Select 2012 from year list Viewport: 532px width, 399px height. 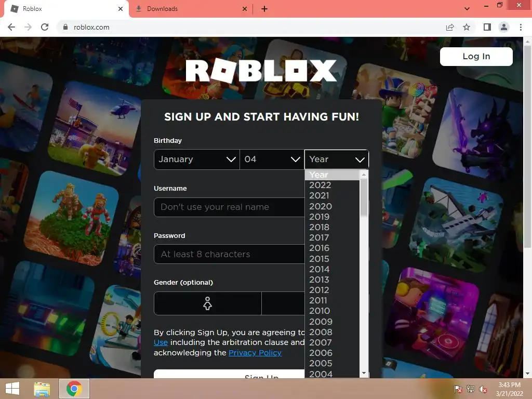click(x=332, y=290)
